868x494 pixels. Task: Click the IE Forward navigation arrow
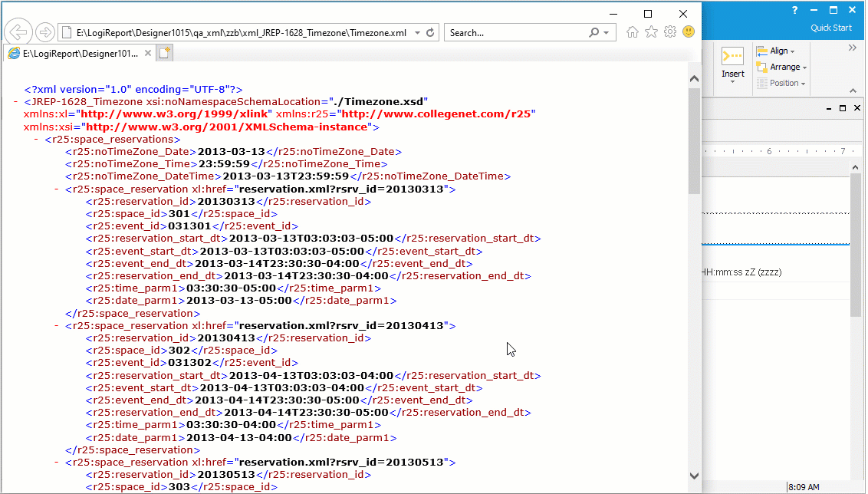point(45,32)
